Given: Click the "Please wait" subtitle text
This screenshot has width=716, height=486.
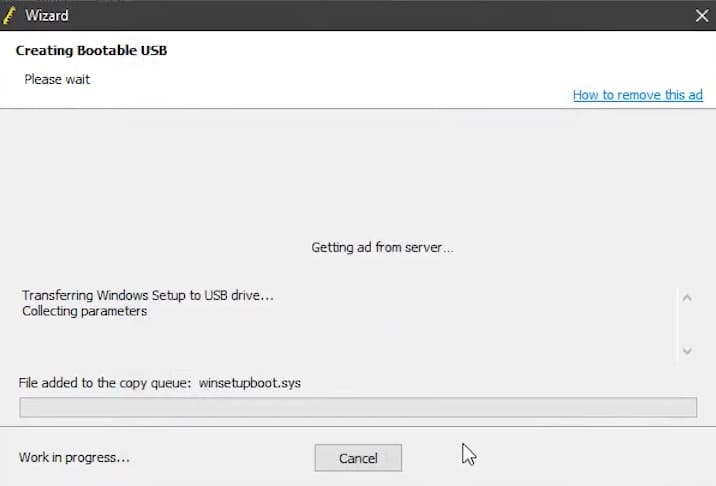Looking at the screenshot, I should [57, 79].
